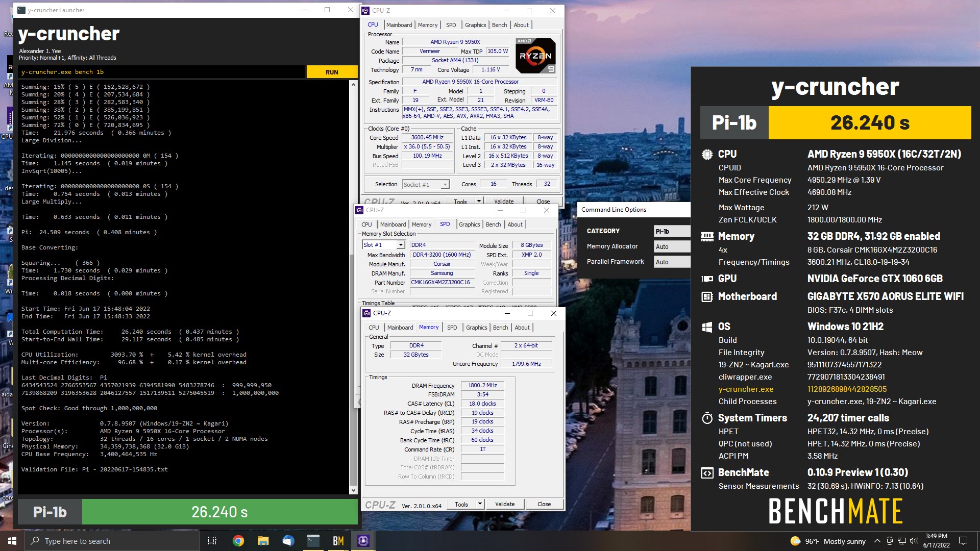Viewport: 980px width, 551px height.
Task: Click the BenchMate code icon in result panel
Action: tap(707, 472)
